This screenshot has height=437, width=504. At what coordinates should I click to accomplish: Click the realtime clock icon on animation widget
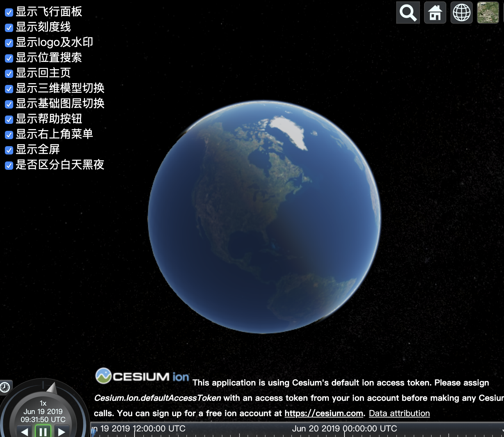pyautogui.click(x=5, y=387)
